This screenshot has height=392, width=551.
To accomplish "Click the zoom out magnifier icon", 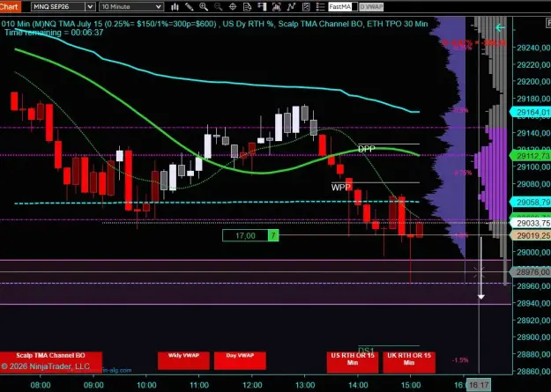I will [218, 7].
